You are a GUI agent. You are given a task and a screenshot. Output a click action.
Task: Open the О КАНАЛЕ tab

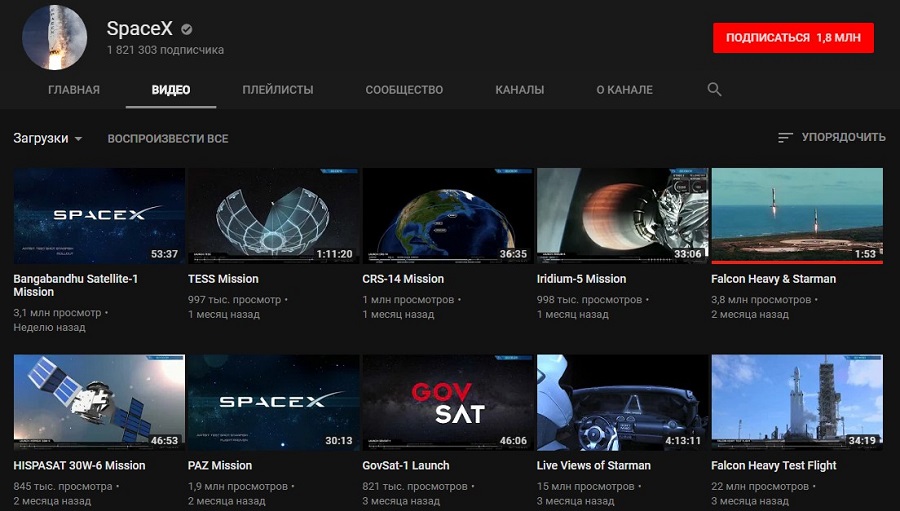624,90
